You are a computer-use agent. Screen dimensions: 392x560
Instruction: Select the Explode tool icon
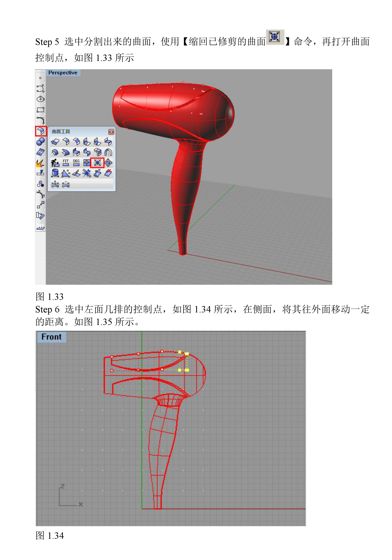point(40,163)
